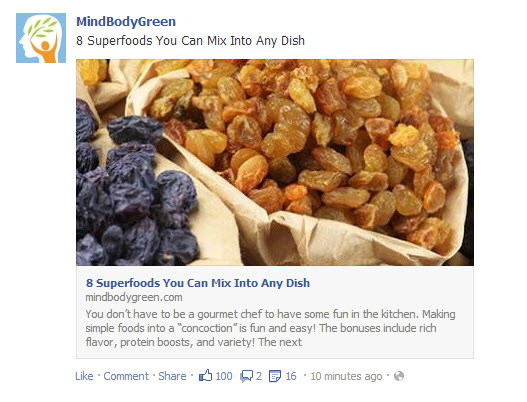Click the mindbodygreen.com domain text

[134, 297]
